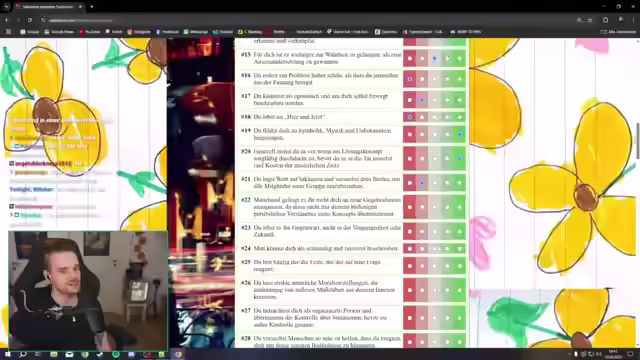Select light green option for question #16
Screen dimensions: 640x360
tap(447, 79)
